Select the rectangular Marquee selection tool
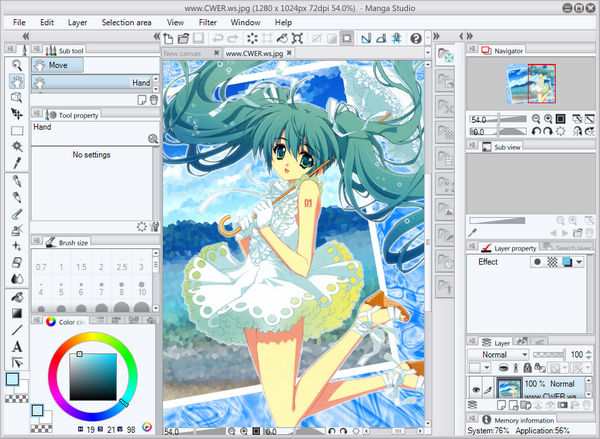This screenshot has height=439, width=600. click(16, 131)
